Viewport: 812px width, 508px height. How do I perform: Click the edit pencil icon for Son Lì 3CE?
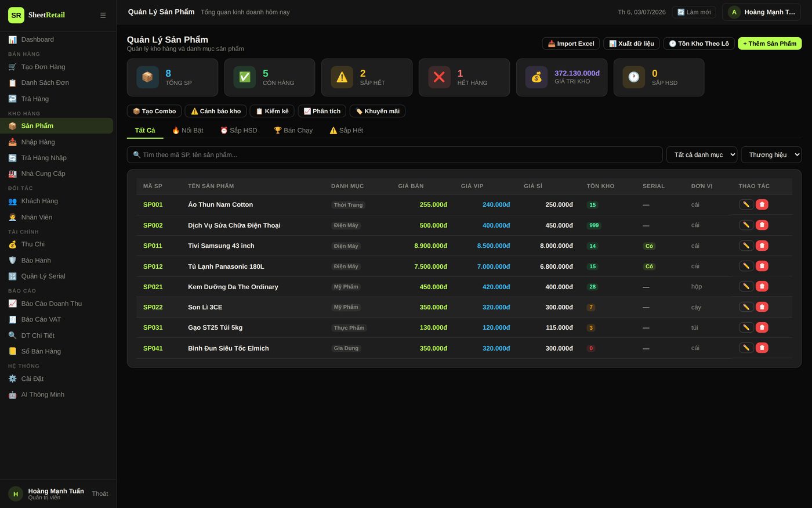[x=746, y=307]
